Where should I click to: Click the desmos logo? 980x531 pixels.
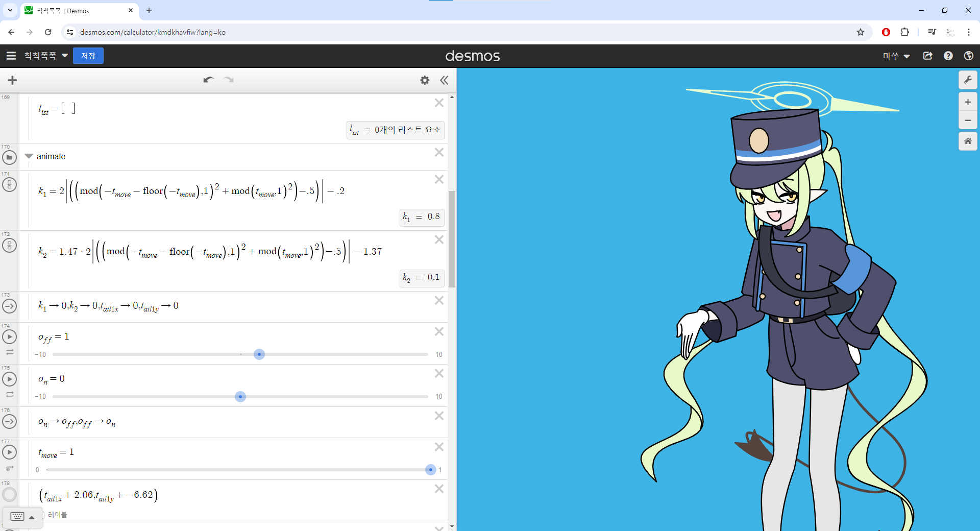(x=473, y=56)
